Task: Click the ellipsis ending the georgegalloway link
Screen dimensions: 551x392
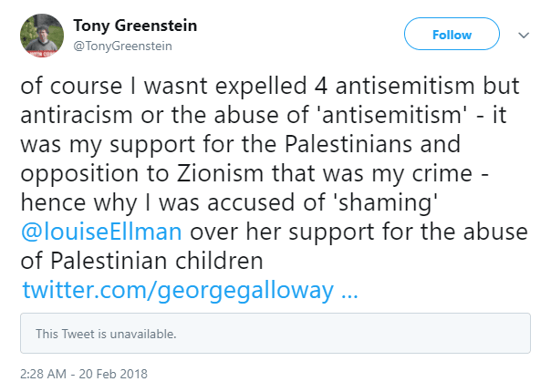Action: click(349, 293)
